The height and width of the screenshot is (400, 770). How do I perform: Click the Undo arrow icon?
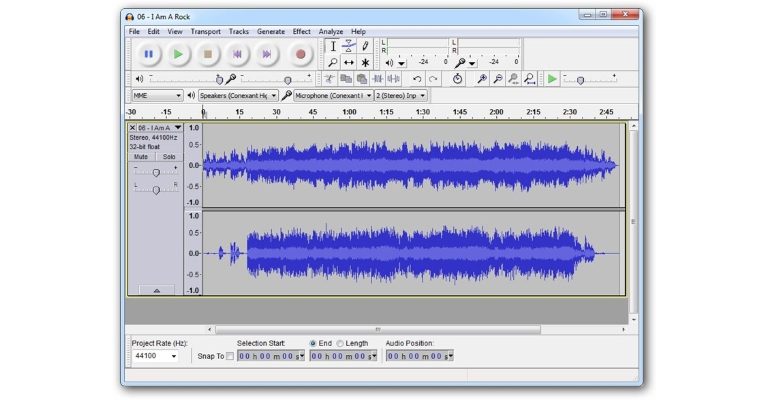[417, 79]
